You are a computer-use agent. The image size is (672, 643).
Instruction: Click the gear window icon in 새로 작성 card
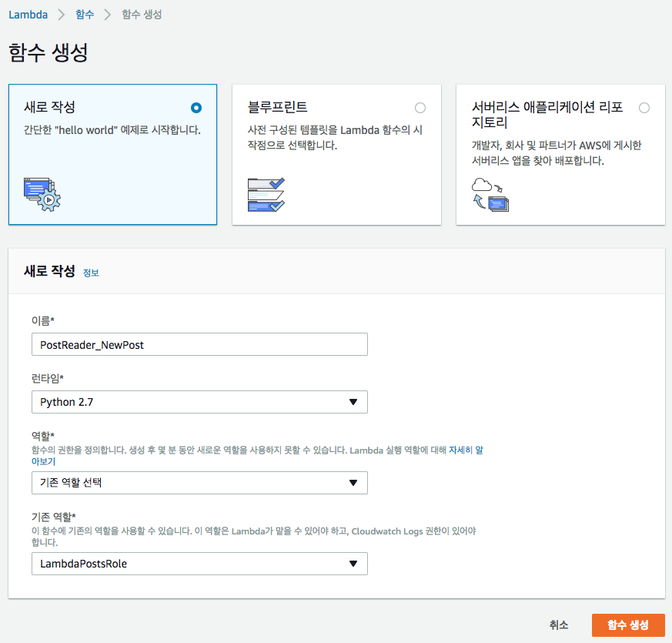pyautogui.click(x=42, y=195)
